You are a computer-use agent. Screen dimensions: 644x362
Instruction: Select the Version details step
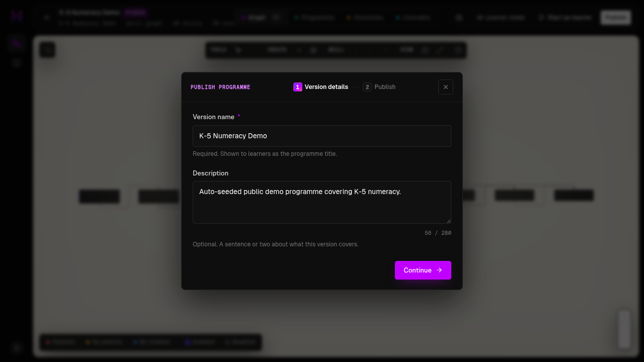pyautogui.click(x=321, y=87)
